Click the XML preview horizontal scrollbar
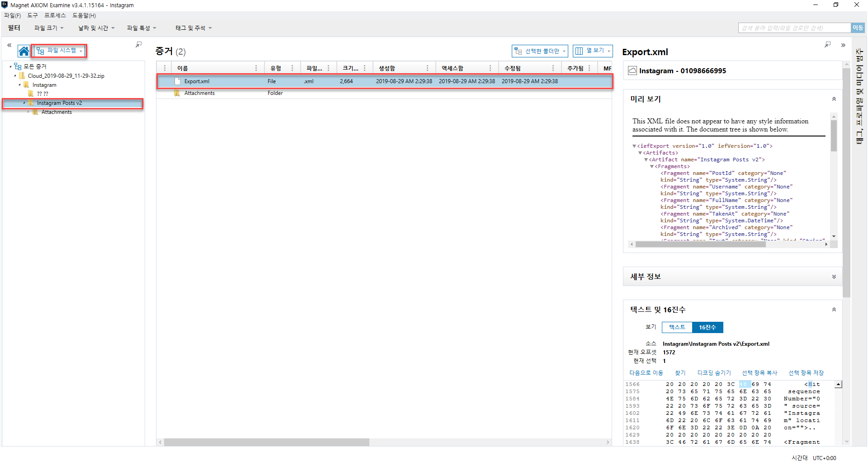The width and height of the screenshot is (868, 470). tap(700, 244)
